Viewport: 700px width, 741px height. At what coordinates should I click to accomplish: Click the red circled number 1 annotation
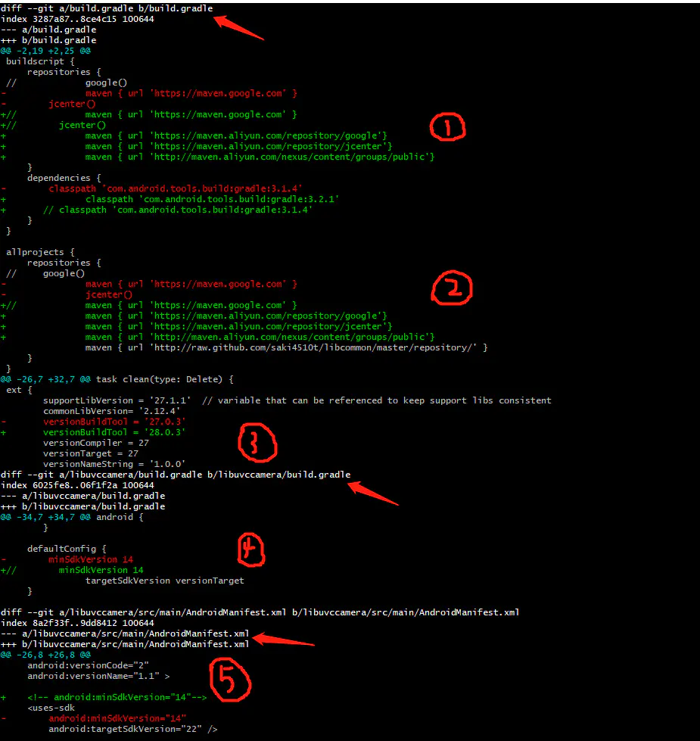coord(447,128)
